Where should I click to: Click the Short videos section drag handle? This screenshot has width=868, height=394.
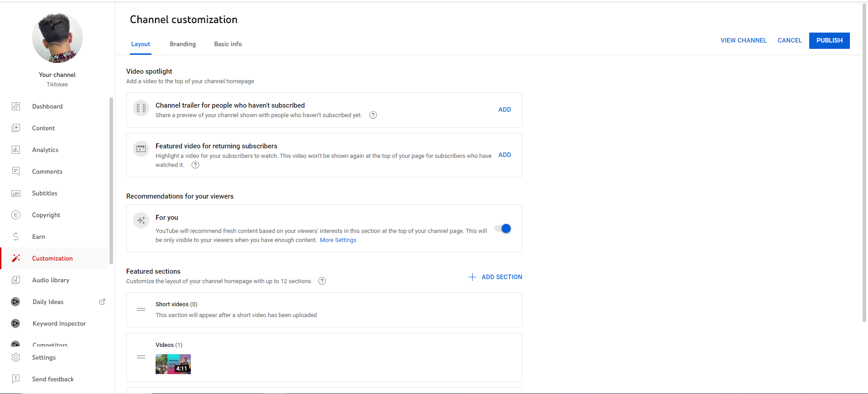click(141, 309)
